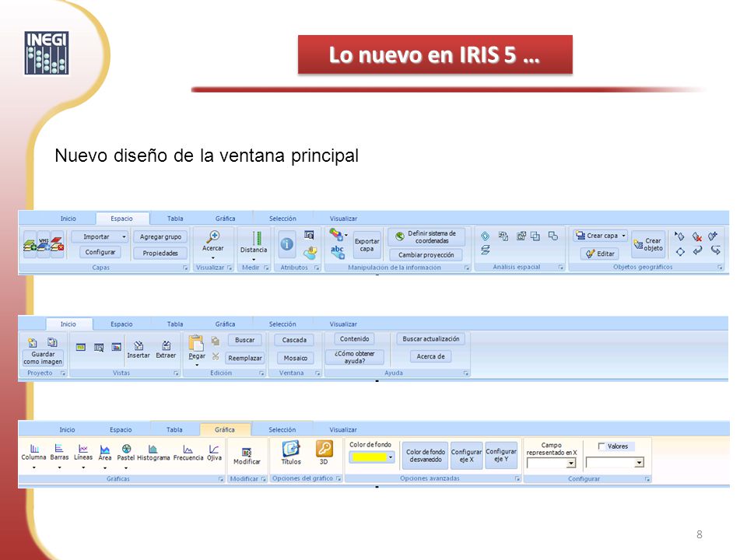Click the Color de fondo desvanecido button

click(426, 456)
